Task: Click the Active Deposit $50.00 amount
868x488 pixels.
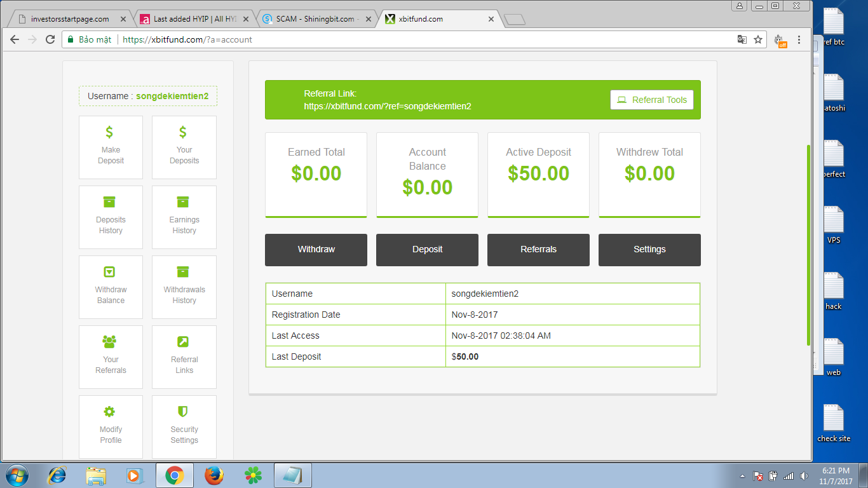Action: [538, 173]
